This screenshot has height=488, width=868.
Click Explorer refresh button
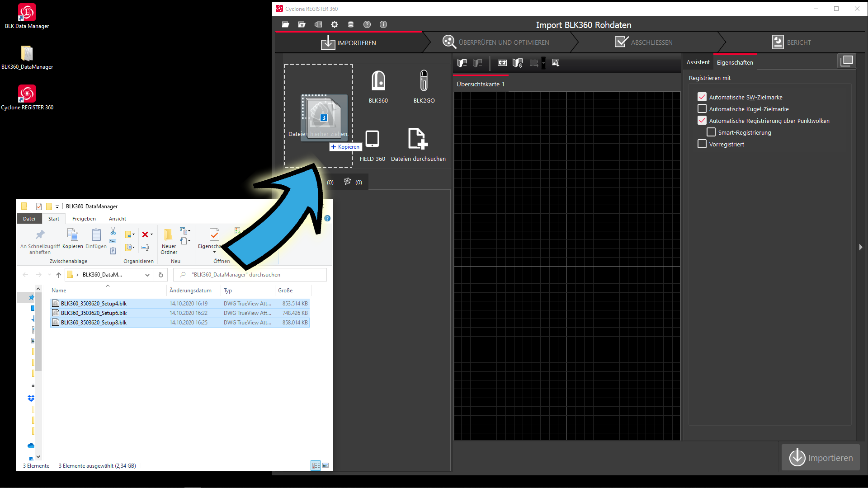160,275
